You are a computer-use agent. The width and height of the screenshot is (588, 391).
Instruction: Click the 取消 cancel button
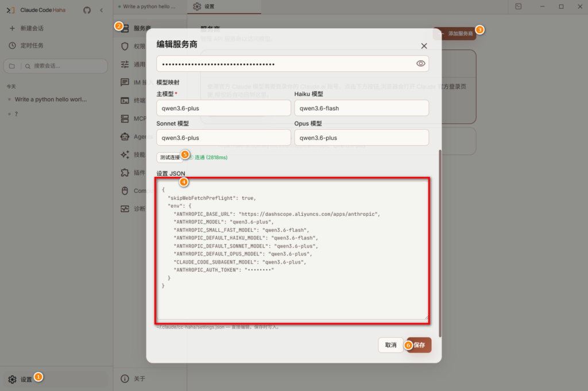[390, 345]
